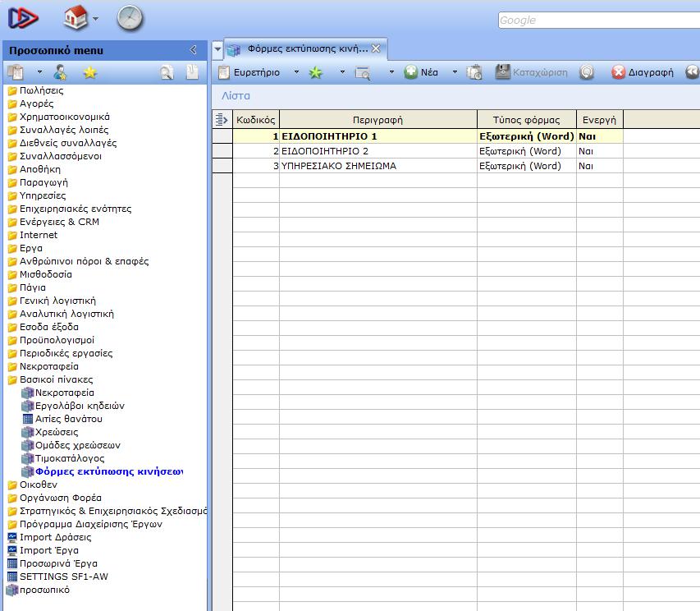Open the clock icon in top bar
Image resolution: width=700 pixels, height=611 pixels.
[x=130, y=18]
